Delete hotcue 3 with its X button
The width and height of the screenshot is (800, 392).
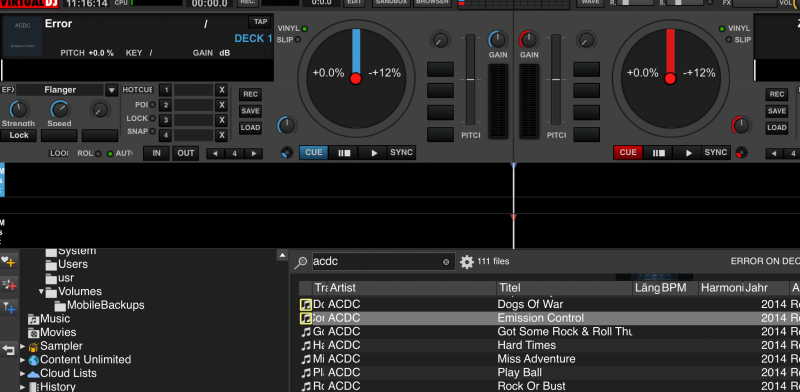click(221, 120)
